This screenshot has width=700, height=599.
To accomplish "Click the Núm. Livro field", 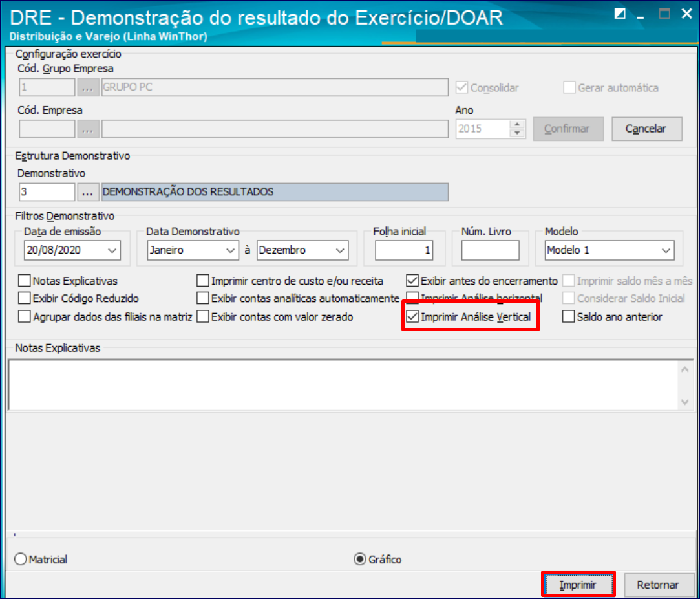I will point(490,250).
